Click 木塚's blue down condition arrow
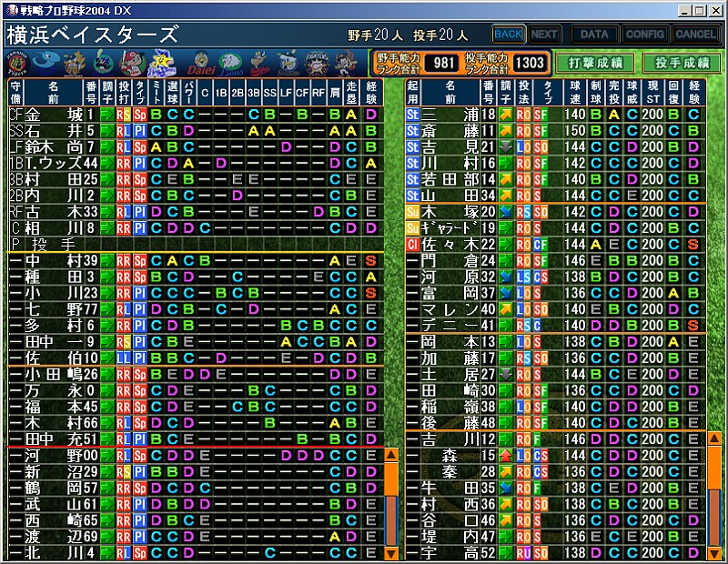The image size is (728, 564). pyautogui.click(x=506, y=212)
